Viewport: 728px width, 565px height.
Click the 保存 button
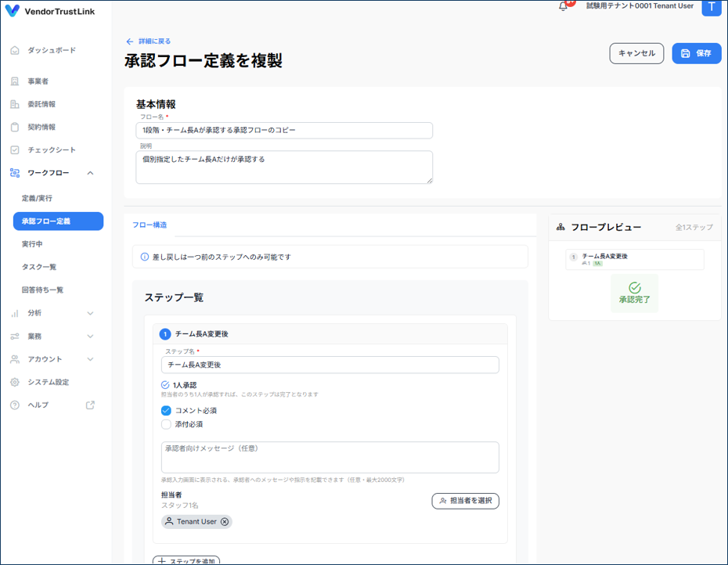tap(697, 53)
